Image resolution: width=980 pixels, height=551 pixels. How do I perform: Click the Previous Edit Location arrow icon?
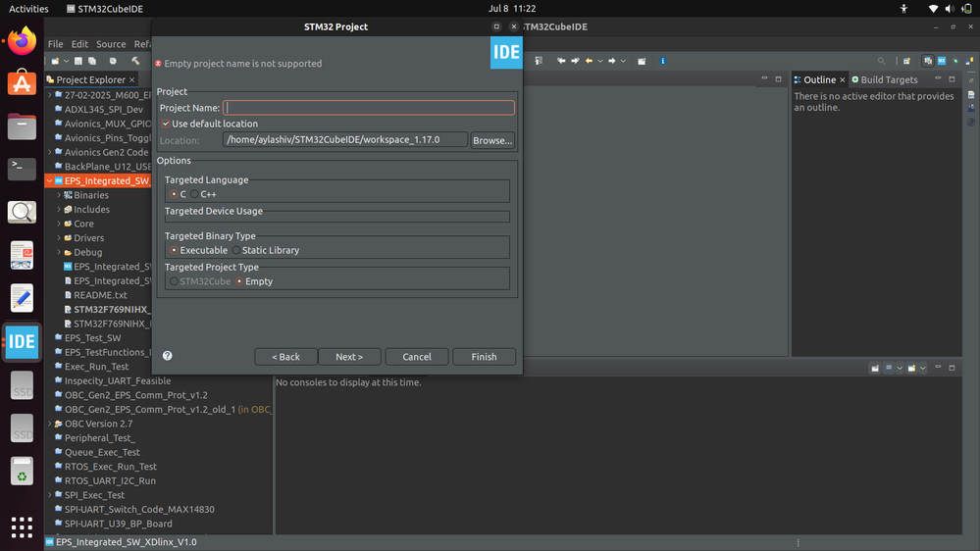point(561,61)
